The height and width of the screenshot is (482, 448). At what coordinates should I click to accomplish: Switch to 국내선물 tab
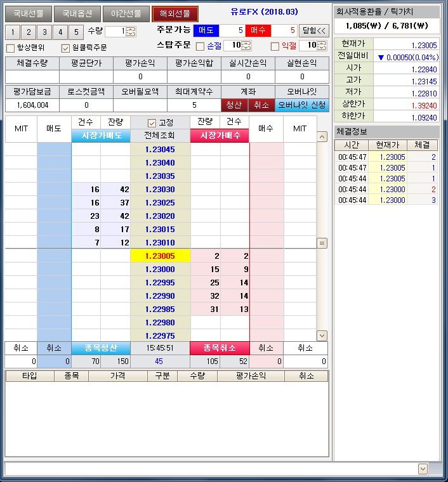29,13
